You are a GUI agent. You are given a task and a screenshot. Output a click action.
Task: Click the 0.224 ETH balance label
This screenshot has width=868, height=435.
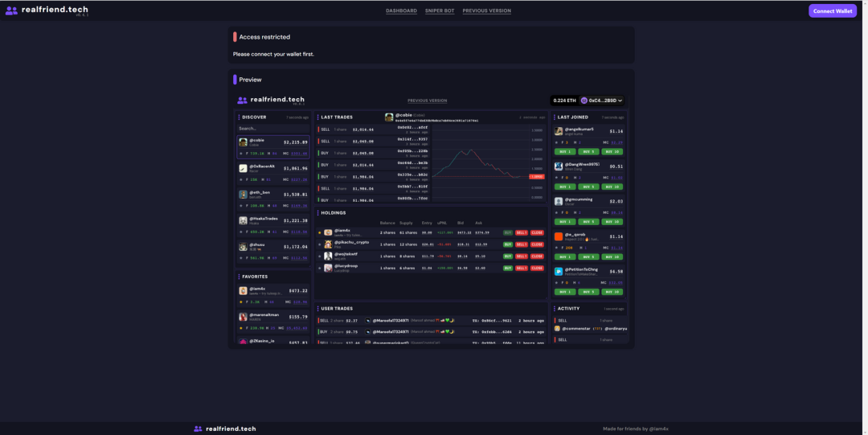565,101
